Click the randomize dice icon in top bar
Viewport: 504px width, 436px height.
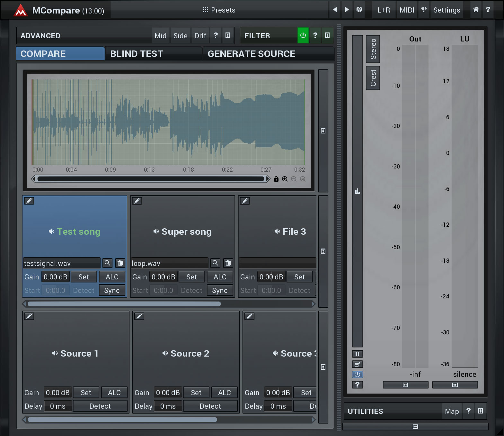tap(359, 10)
